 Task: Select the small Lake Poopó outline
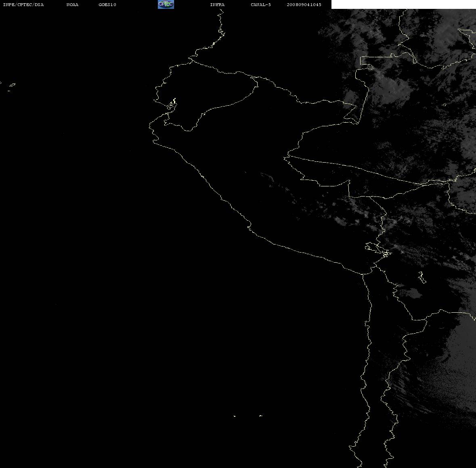[x=421, y=277]
